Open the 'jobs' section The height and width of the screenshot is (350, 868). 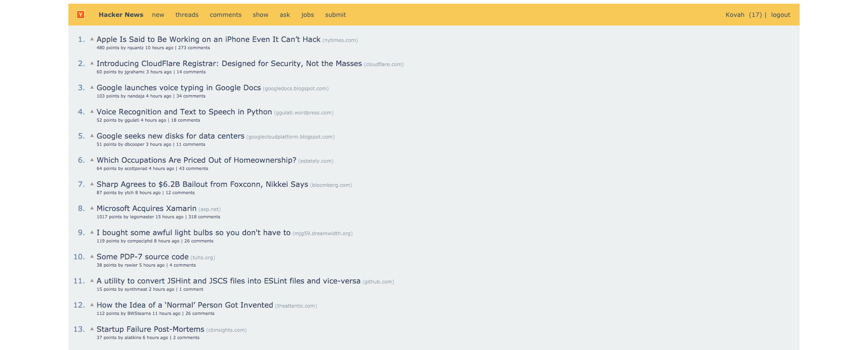click(308, 15)
